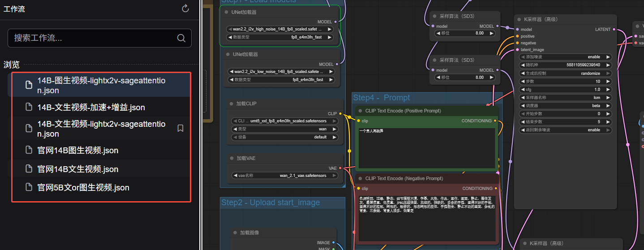This screenshot has width=644, height=250.
Task: Click MODEL output port of high_noise UNet加载器
Action: point(335,22)
